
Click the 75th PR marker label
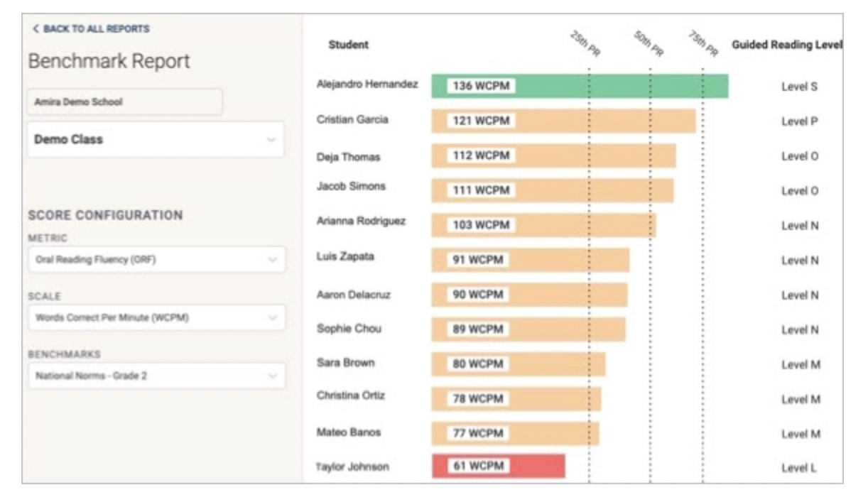[x=702, y=45]
